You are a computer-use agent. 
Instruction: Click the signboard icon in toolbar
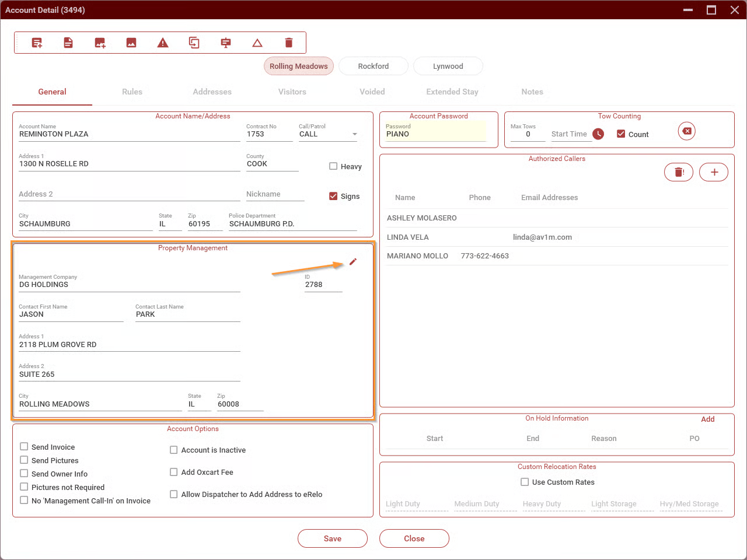point(226,43)
